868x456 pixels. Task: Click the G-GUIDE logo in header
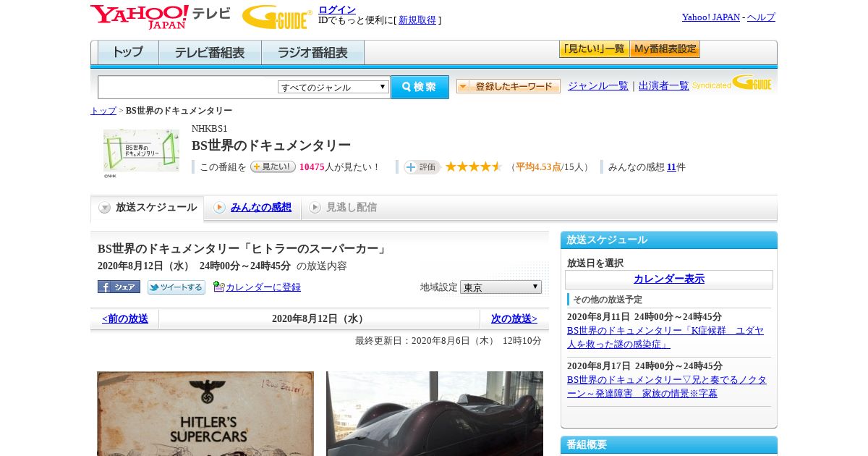point(277,17)
